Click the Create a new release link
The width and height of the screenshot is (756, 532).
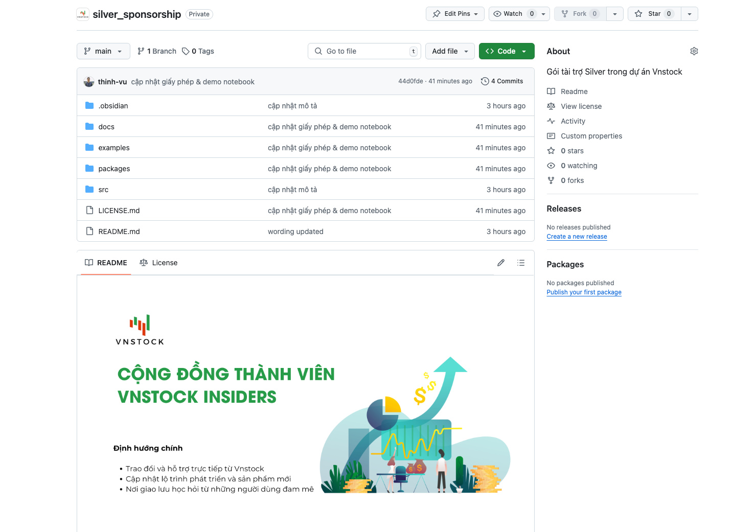point(577,236)
